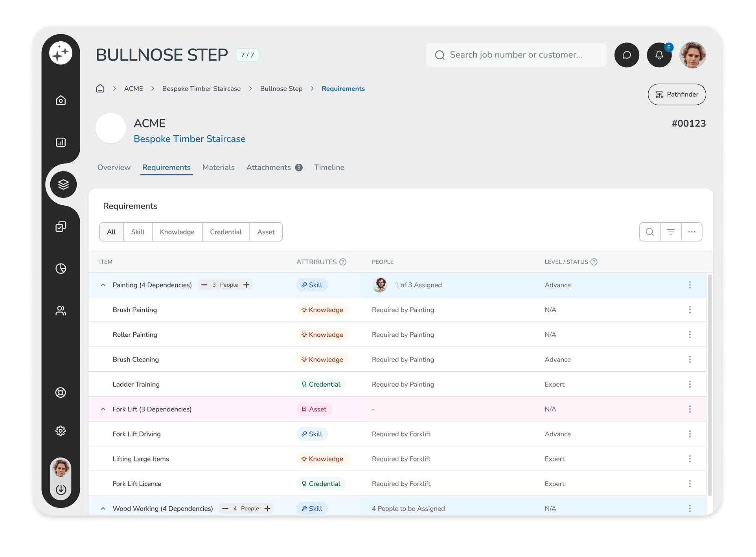
Task: Open the requirements filter icon
Action: 671,232
